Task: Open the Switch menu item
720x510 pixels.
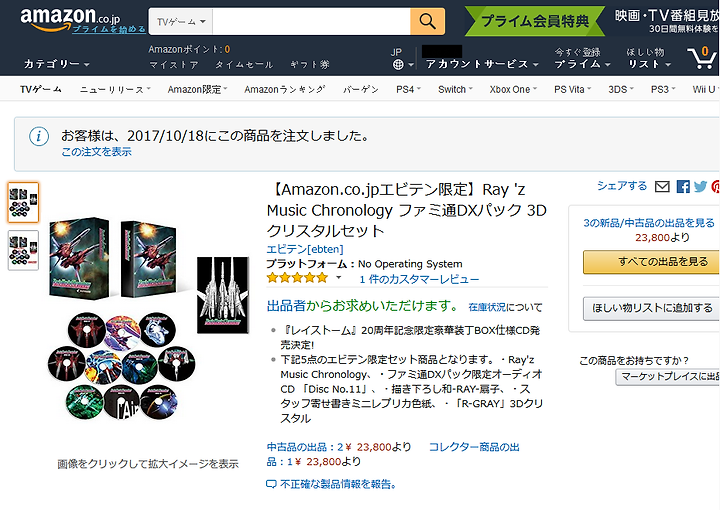Action: [x=455, y=90]
